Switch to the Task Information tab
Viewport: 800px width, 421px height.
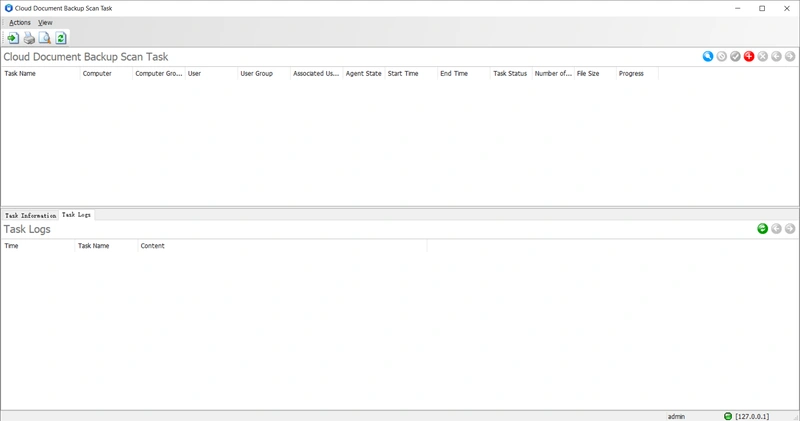(31, 215)
